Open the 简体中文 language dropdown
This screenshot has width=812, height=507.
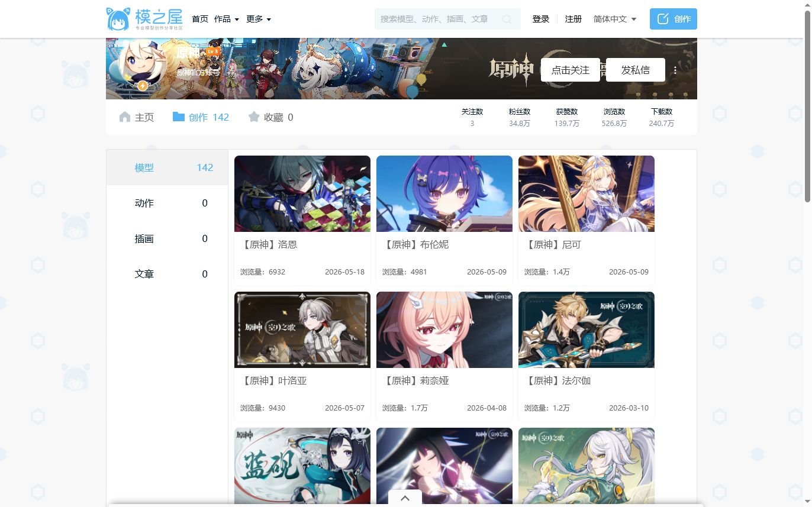615,19
